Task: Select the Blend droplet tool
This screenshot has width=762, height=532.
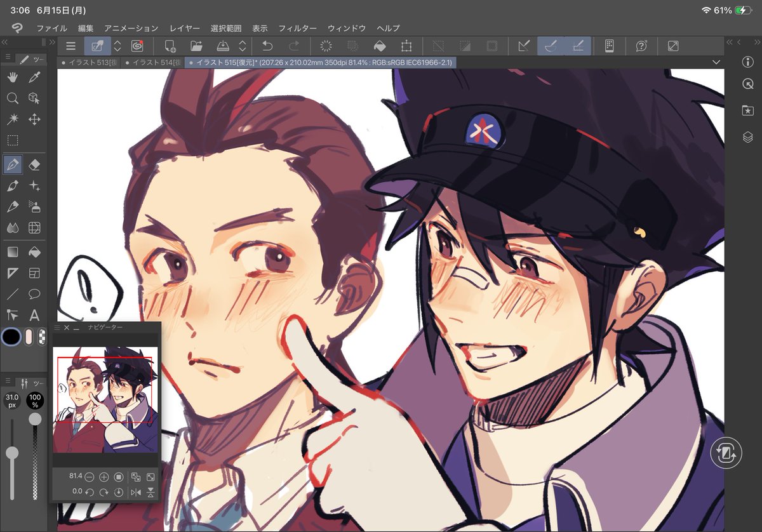Action: 12,228
